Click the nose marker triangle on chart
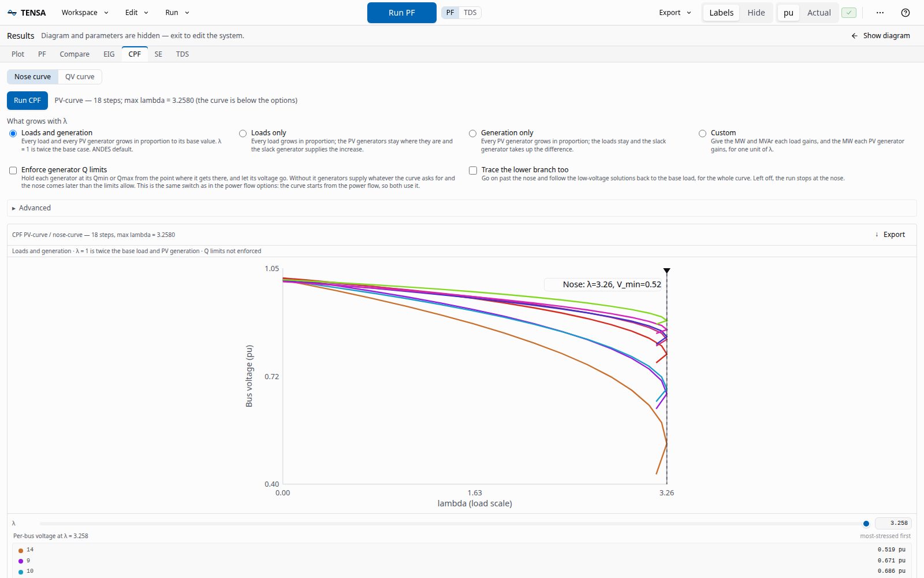 [667, 271]
